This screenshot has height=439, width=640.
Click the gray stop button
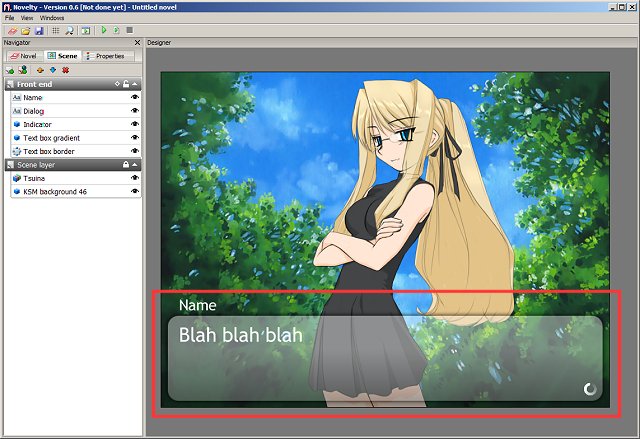pyautogui.click(x=129, y=30)
